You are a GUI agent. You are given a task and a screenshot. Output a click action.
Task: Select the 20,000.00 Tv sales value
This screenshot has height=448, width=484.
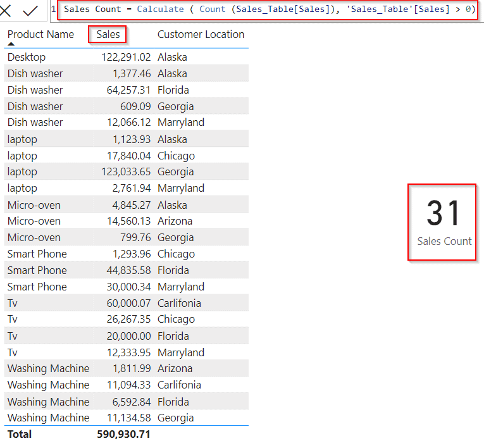128,336
